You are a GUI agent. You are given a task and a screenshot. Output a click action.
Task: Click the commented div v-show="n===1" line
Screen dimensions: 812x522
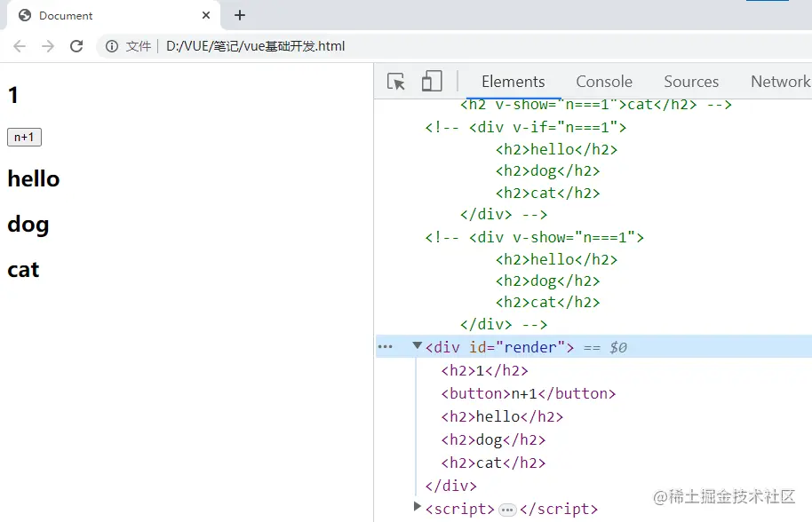coord(535,237)
